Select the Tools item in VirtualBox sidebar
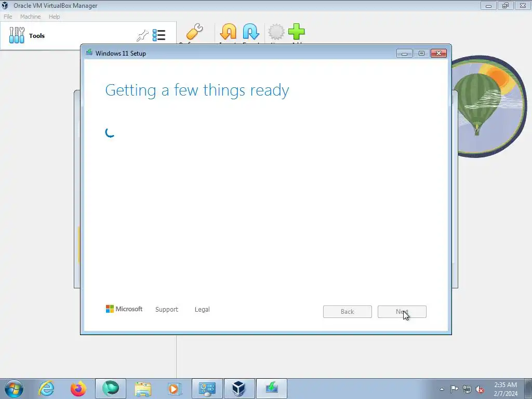532x399 pixels. pos(88,36)
